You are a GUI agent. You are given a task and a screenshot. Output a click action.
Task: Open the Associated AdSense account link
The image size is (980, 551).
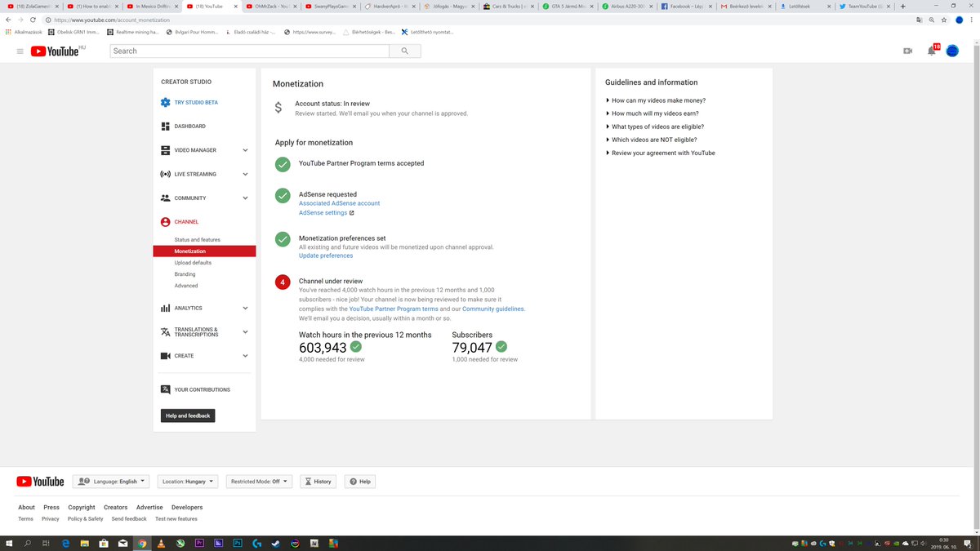tap(339, 203)
